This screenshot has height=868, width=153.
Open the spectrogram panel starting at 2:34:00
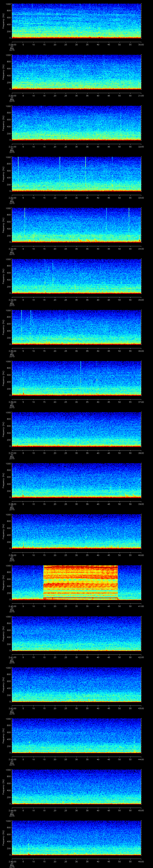click(x=76, y=276)
